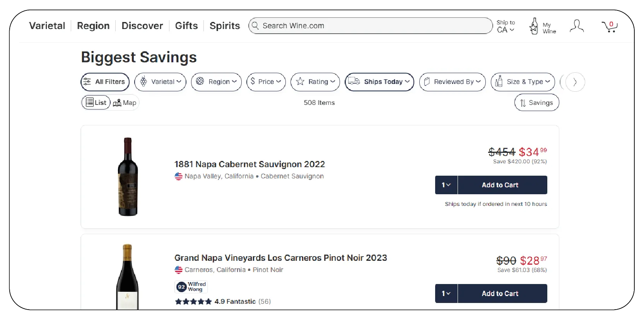Screen dimensions: 644x320
Task: Click the user account profile icon
Action: point(576,26)
